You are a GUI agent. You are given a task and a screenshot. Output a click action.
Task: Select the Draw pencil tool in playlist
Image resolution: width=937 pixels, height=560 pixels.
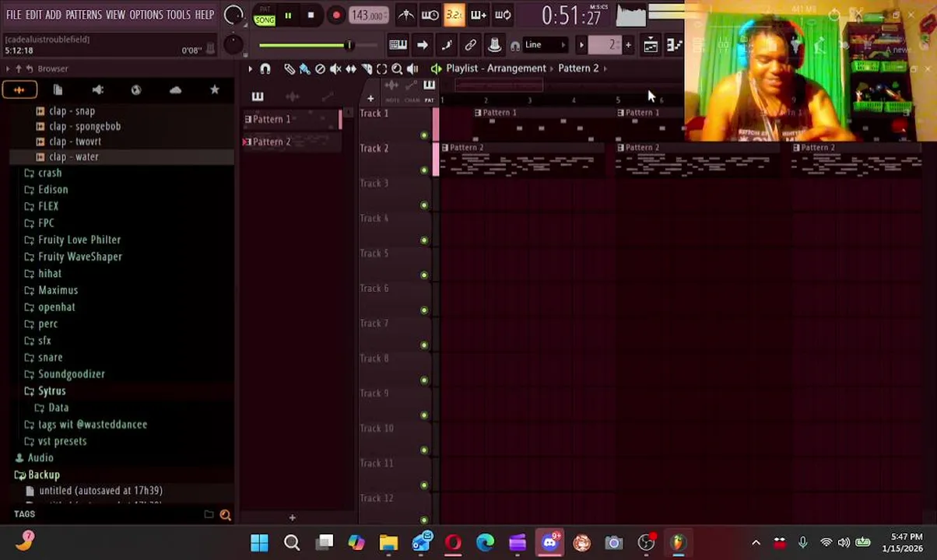pyautogui.click(x=289, y=68)
